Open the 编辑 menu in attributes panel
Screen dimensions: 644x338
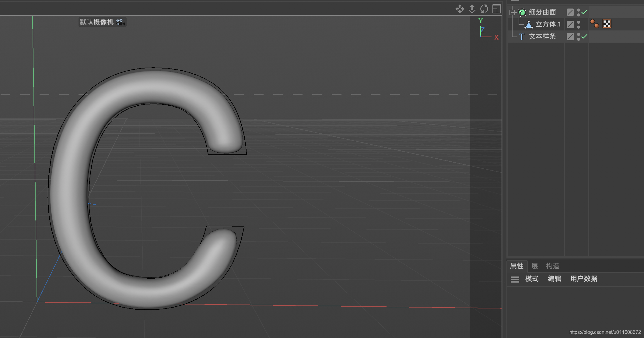(554, 279)
